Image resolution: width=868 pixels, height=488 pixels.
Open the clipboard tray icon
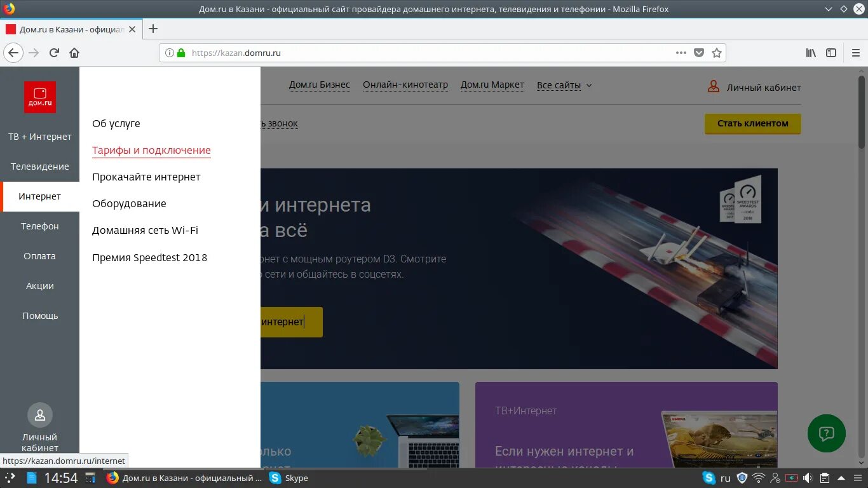coord(824,478)
